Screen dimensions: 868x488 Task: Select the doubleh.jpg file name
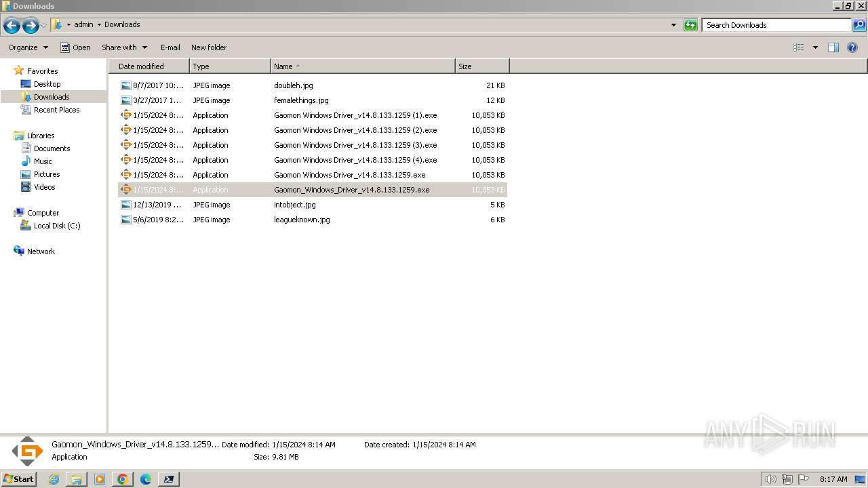tap(293, 85)
